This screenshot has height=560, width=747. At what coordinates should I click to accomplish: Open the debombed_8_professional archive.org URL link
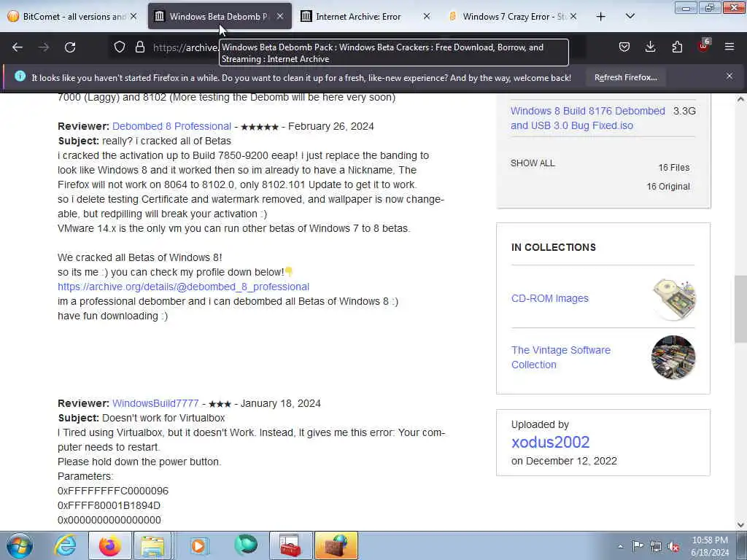pyautogui.click(x=183, y=287)
